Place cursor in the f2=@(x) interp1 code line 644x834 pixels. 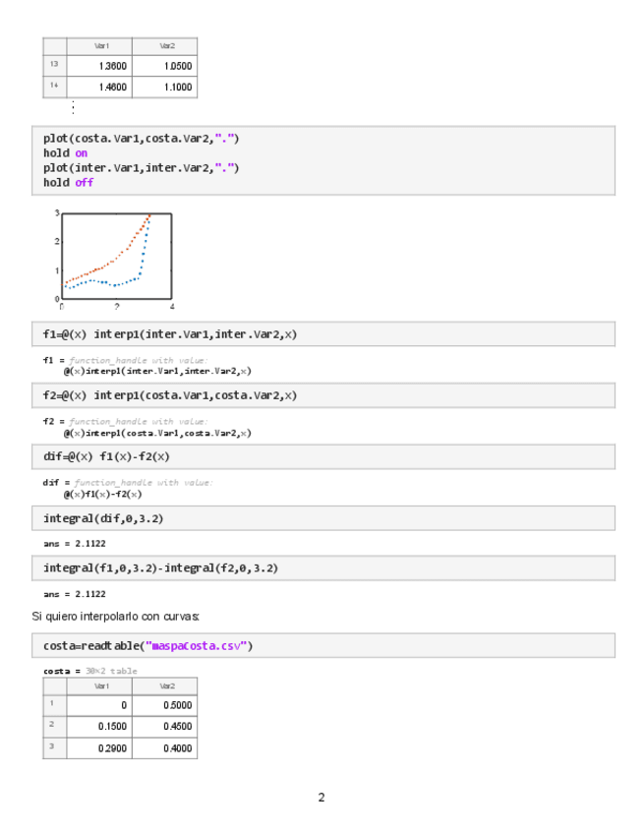click(x=169, y=395)
